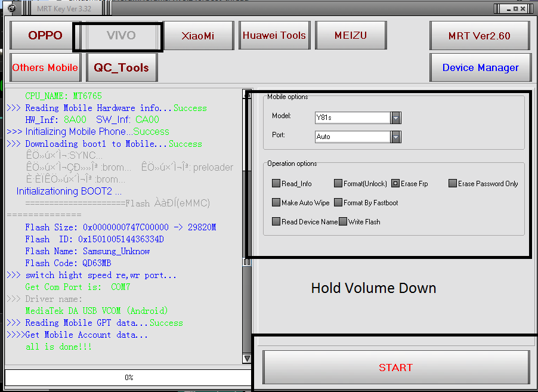Open the Others Mobile tab
Viewport: 538px width, 392px height.
point(45,67)
